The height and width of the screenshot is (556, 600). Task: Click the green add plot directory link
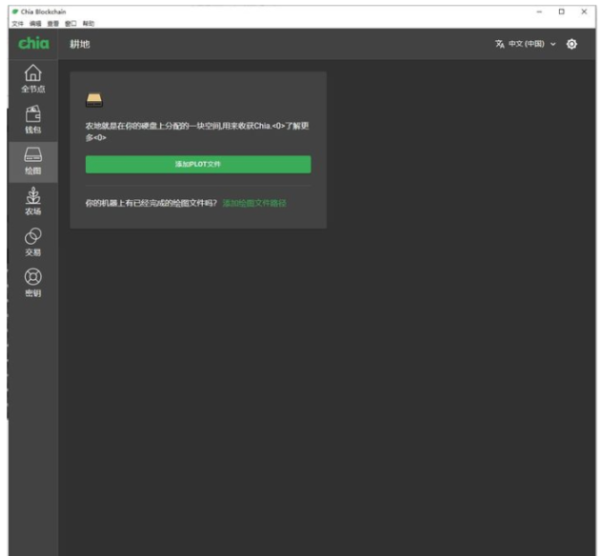pos(254,203)
